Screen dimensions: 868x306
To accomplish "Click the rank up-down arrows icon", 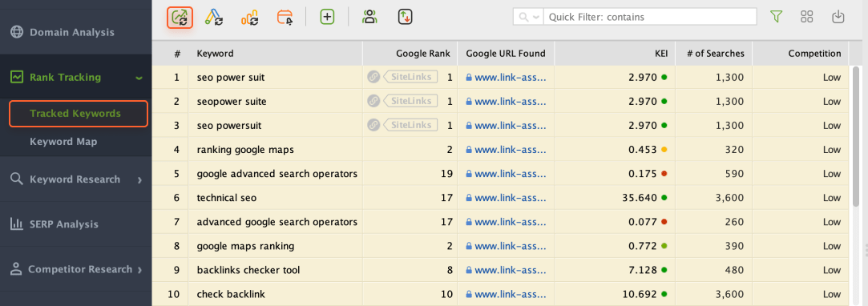I will (x=406, y=17).
